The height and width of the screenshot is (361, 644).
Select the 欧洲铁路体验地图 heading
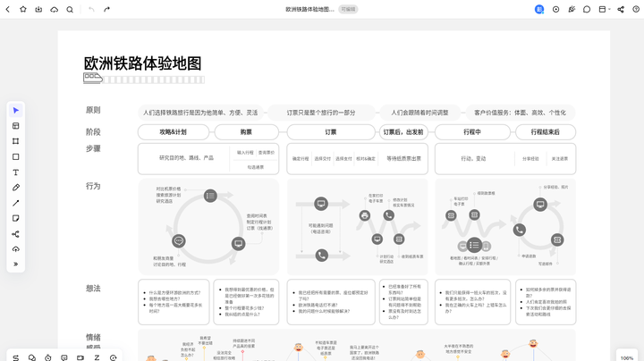click(142, 63)
